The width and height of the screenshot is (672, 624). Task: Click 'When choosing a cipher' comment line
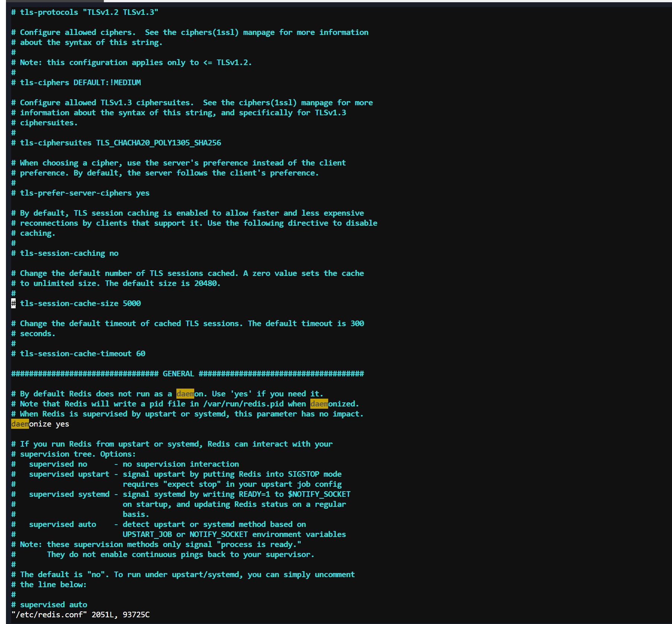point(179,163)
